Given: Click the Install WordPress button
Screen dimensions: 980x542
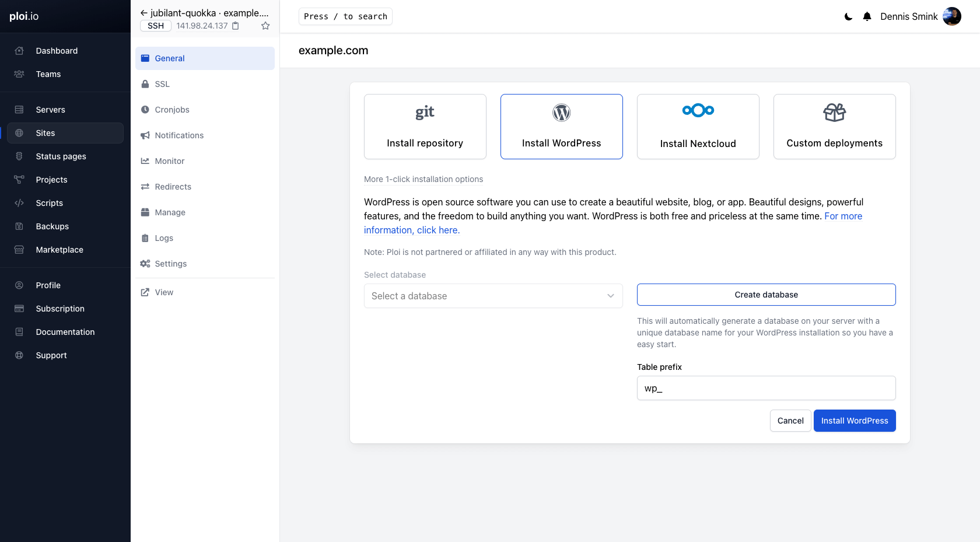Looking at the screenshot, I should pos(855,421).
